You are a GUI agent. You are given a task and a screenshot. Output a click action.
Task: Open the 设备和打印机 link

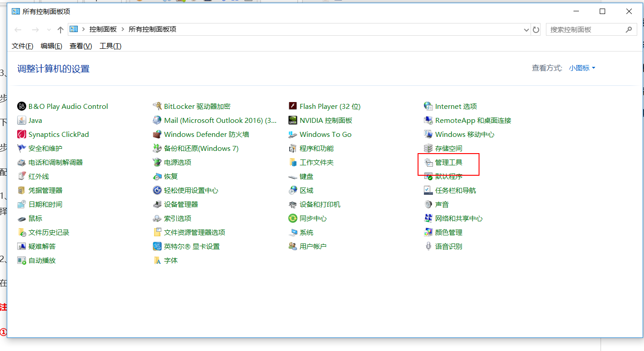[320, 205]
